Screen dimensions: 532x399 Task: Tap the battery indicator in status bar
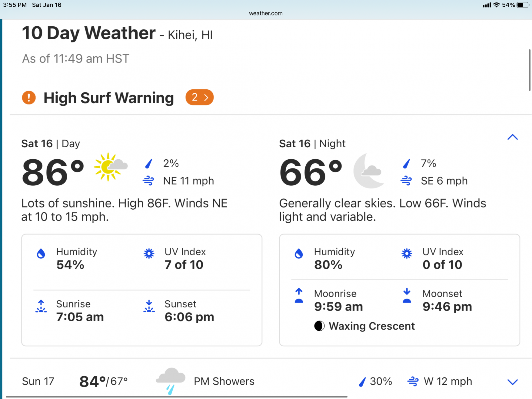coord(522,5)
